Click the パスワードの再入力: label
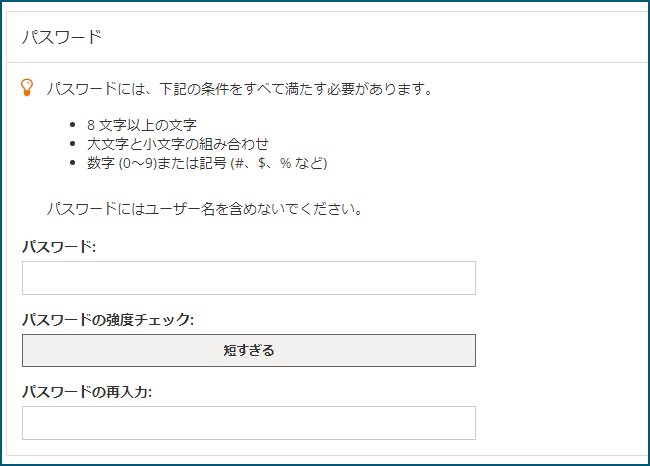This screenshot has height=466, width=650. pos(87,392)
